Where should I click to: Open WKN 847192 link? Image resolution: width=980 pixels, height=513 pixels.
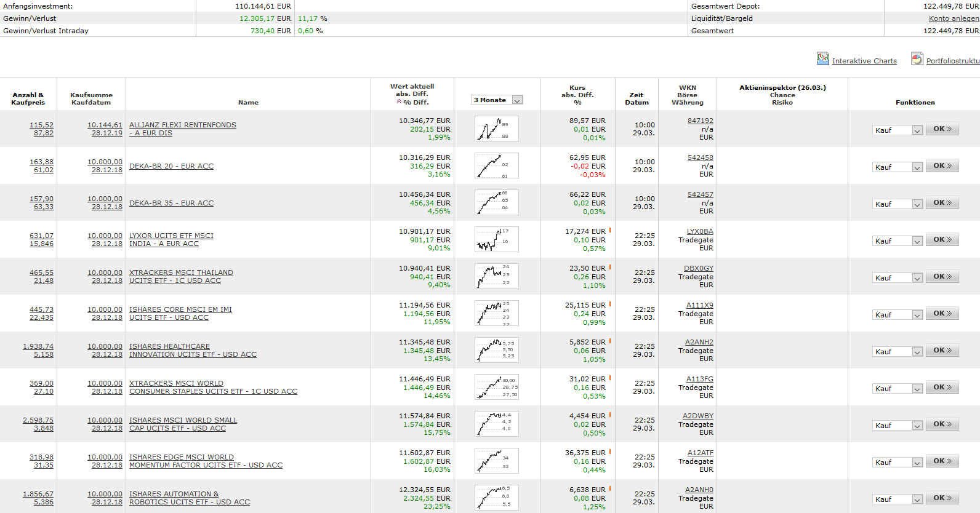coord(701,121)
